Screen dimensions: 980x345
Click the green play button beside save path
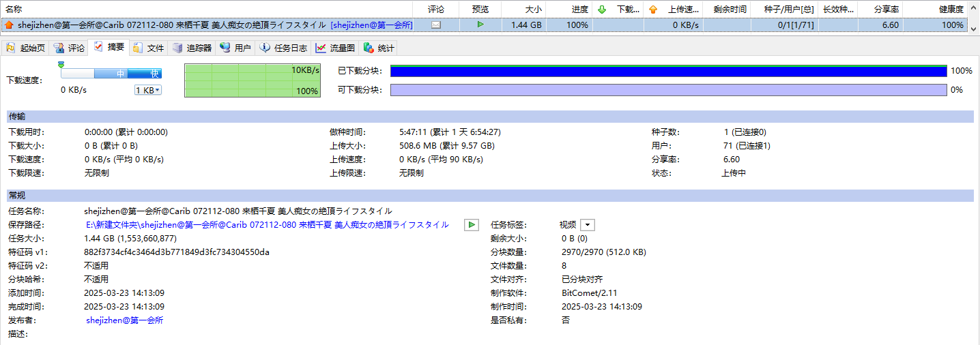[x=472, y=224]
